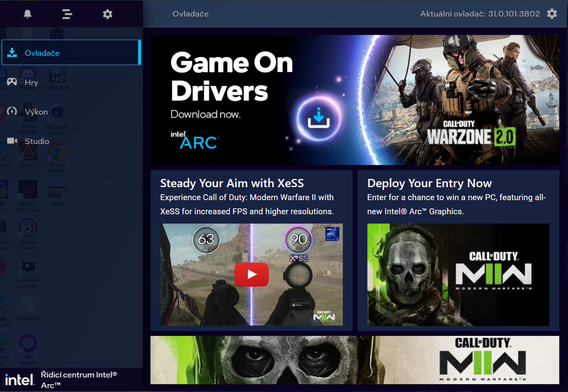
Task: Click Google Chrome desktop icon behind sidebar
Action: pos(57,157)
